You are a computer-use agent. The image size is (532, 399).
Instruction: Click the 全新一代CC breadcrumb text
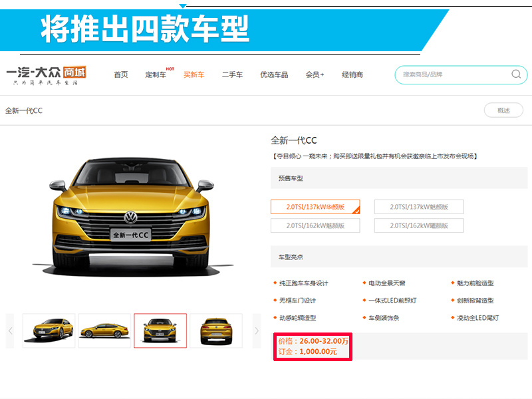tap(24, 110)
